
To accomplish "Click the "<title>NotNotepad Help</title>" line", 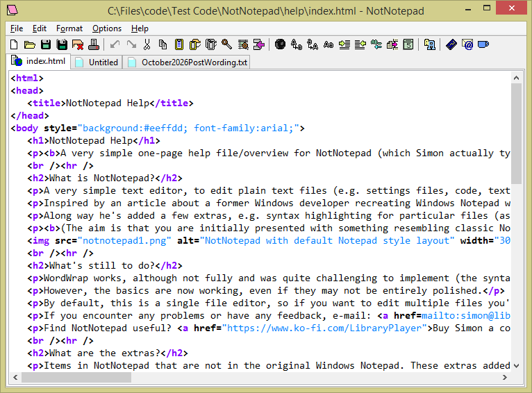I will pyautogui.click(x=110, y=103).
